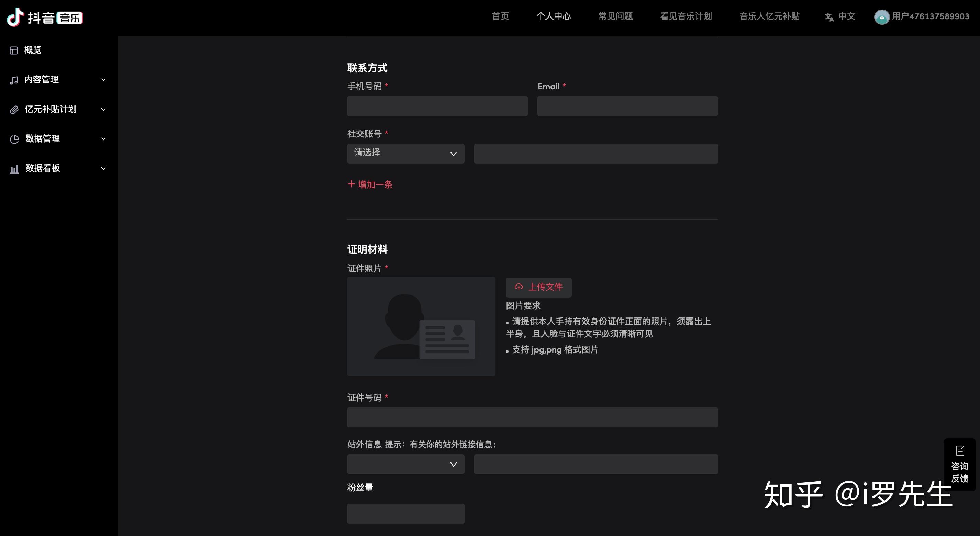This screenshot has width=980, height=536.
Task: Click the Douyin Music logo
Action: (x=45, y=17)
